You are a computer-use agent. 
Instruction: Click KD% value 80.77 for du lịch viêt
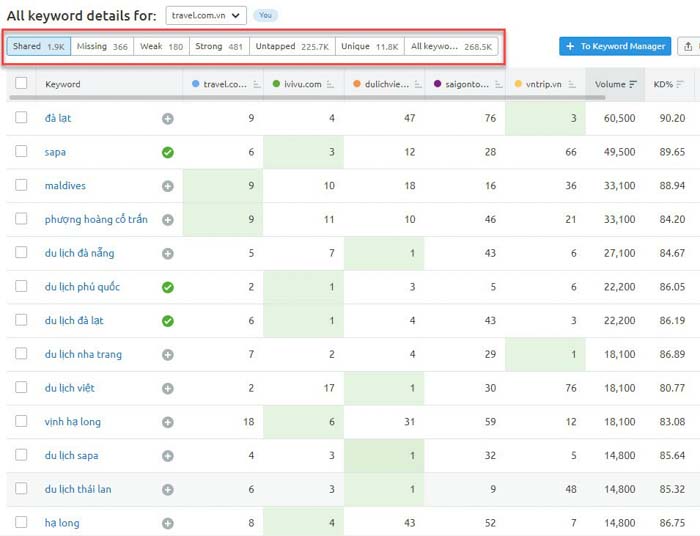672,388
